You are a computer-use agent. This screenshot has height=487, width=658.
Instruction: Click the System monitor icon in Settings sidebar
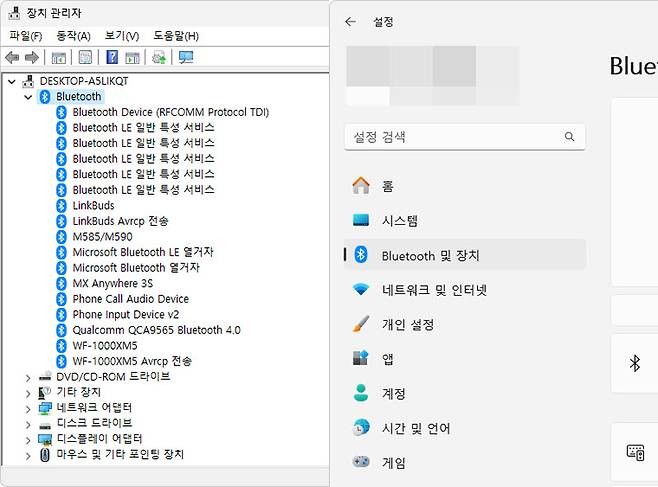tap(361, 220)
